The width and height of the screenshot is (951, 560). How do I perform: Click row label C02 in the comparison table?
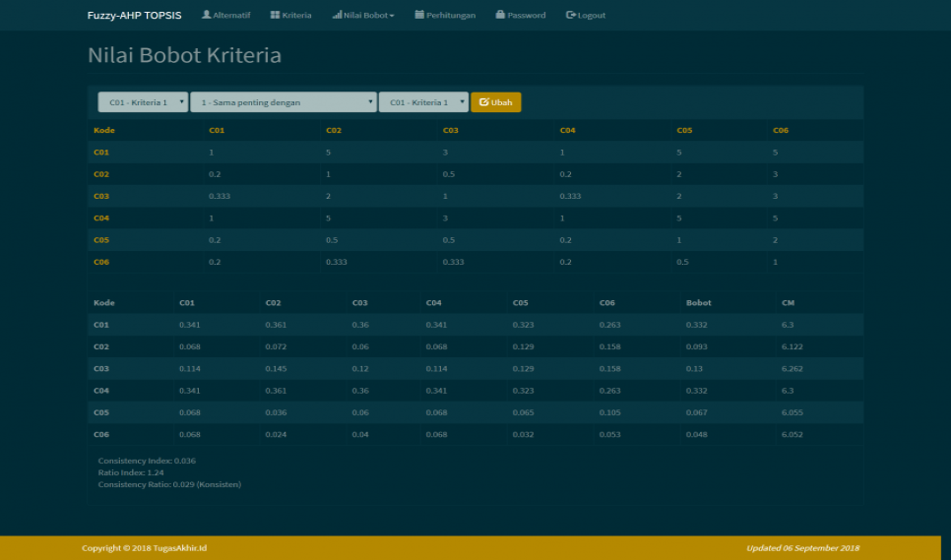pyautogui.click(x=101, y=174)
